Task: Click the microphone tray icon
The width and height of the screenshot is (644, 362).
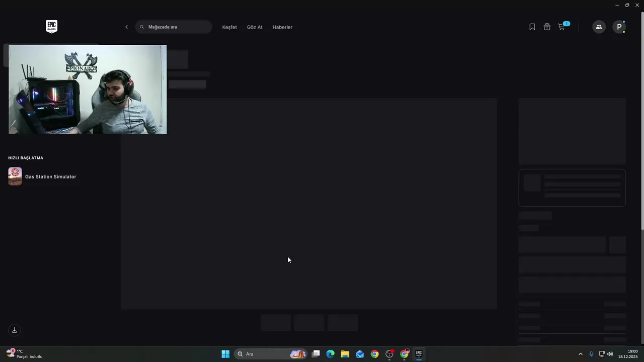Action: [x=591, y=354]
